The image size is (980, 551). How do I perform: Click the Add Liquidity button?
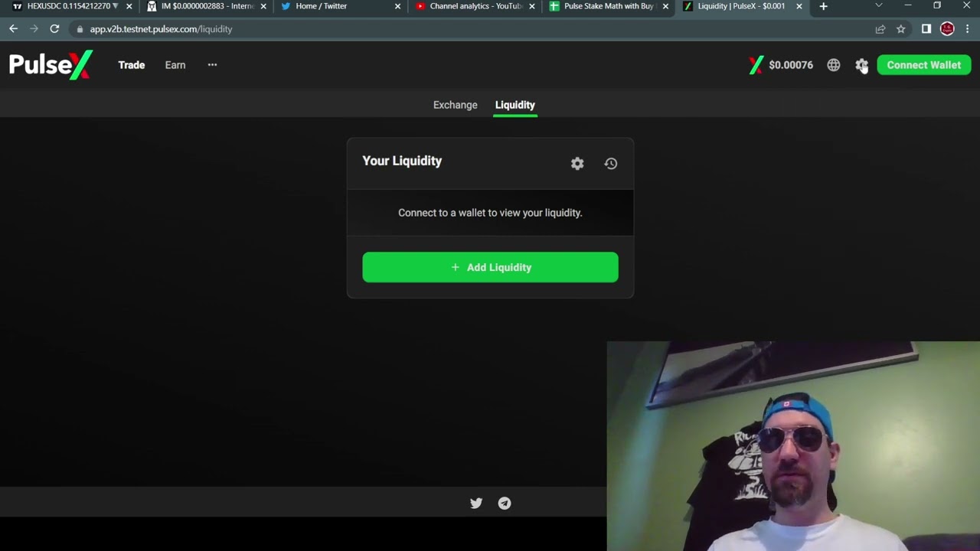(490, 267)
